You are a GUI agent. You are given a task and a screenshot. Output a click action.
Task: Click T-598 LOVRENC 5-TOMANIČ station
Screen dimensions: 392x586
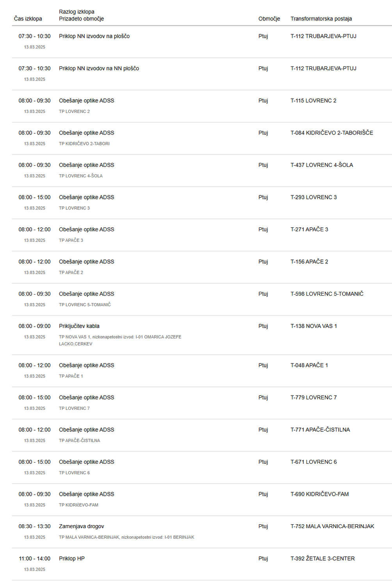tap(327, 294)
